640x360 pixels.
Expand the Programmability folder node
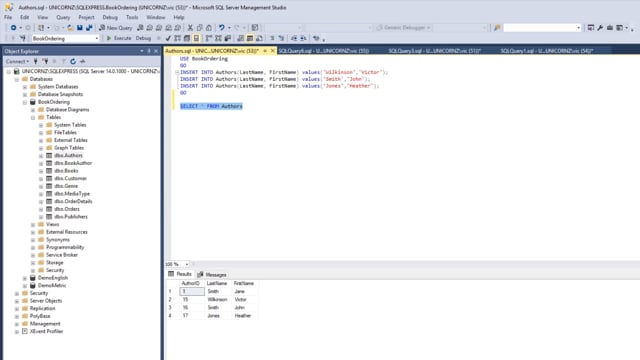point(33,247)
